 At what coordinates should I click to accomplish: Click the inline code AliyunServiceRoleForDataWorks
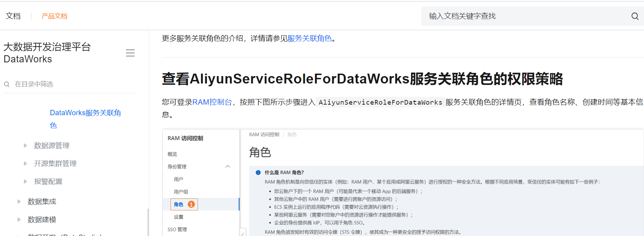(x=380, y=102)
